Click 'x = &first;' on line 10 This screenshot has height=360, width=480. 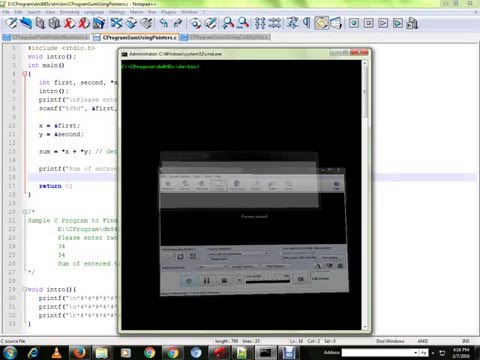(x=59, y=126)
